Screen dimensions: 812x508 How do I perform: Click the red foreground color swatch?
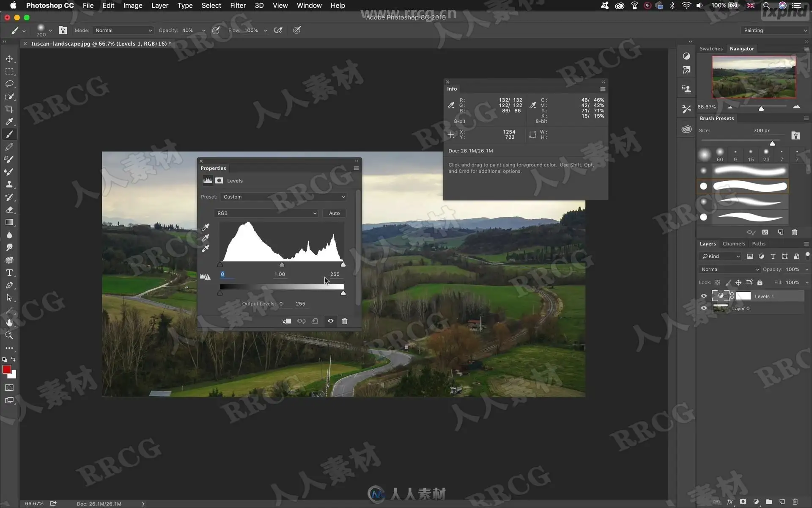6,370
